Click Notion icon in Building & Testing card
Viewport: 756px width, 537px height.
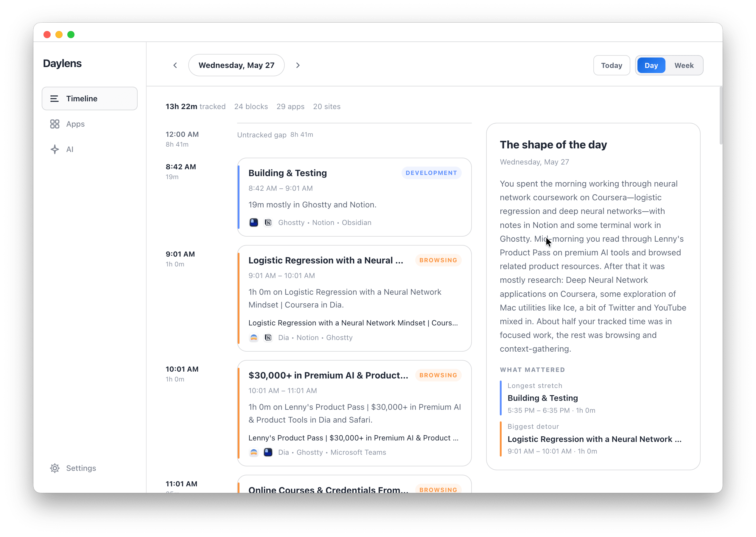268,223
